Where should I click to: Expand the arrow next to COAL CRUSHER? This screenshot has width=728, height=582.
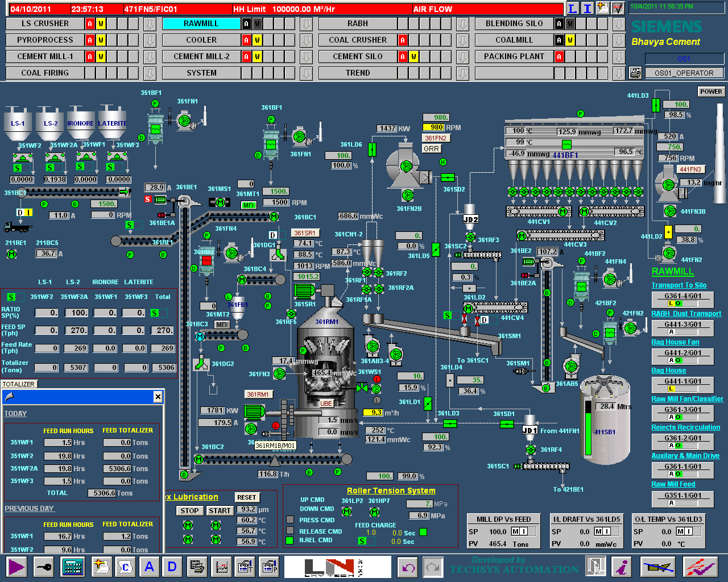point(462,40)
